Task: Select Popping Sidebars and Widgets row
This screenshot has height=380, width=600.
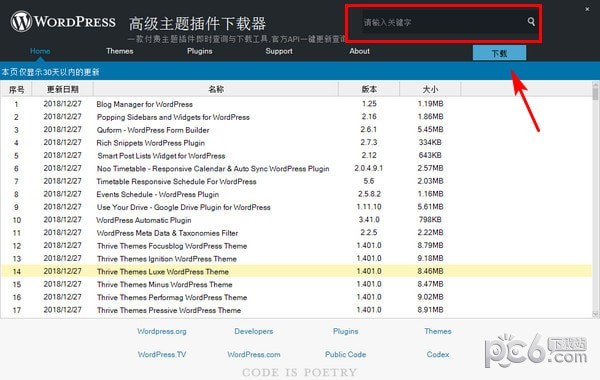Action: tap(297, 117)
